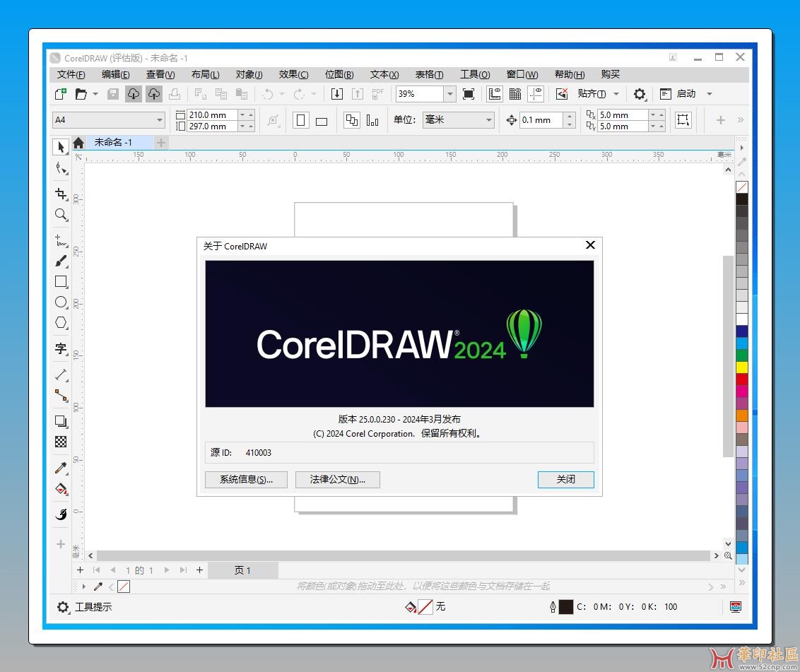This screenshot has width=800, height=672.
Task: Open the 帮助(H) menu
Action: 570,74
